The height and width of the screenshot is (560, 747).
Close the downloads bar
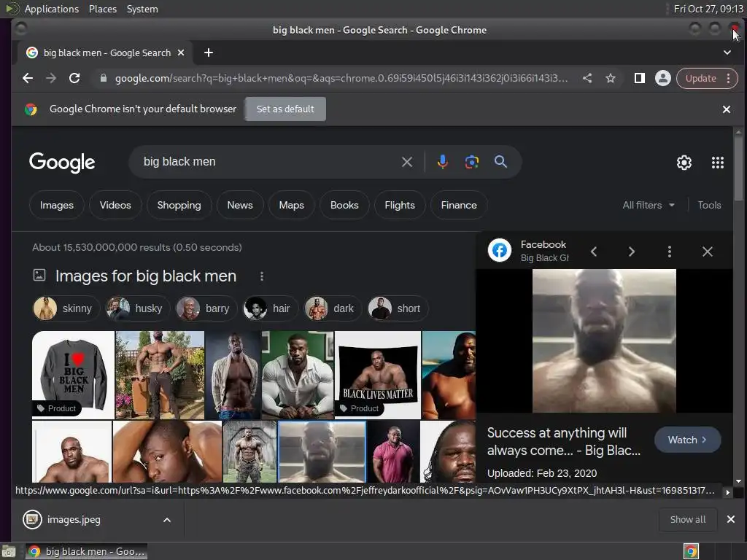point(731,519)
